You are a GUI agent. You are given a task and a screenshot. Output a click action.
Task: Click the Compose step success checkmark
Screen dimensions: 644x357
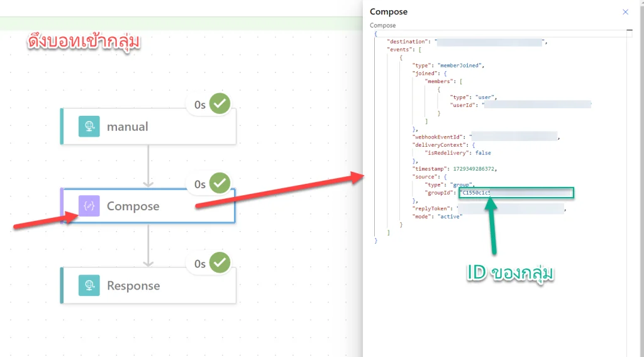click(219, 183)
